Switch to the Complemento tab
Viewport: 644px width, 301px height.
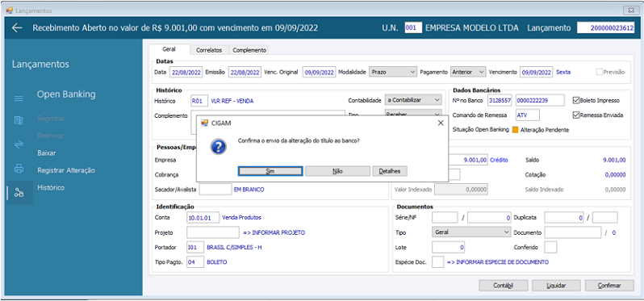249,50
